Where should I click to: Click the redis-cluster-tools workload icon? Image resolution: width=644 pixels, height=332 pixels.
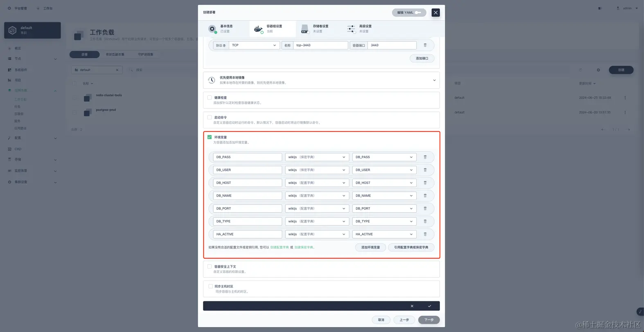point(87,98)
